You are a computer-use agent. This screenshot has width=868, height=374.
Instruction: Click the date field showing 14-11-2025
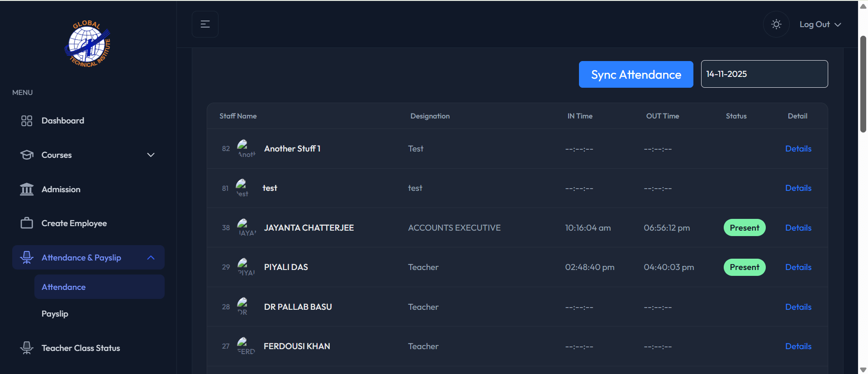[764, 74]
